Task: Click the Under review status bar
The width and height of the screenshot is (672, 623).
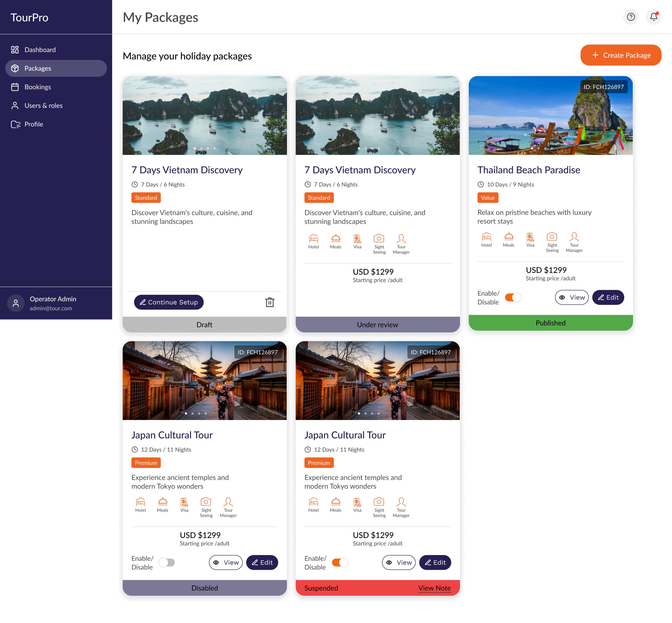Action: pyautogui.click(x=377, y=325)
